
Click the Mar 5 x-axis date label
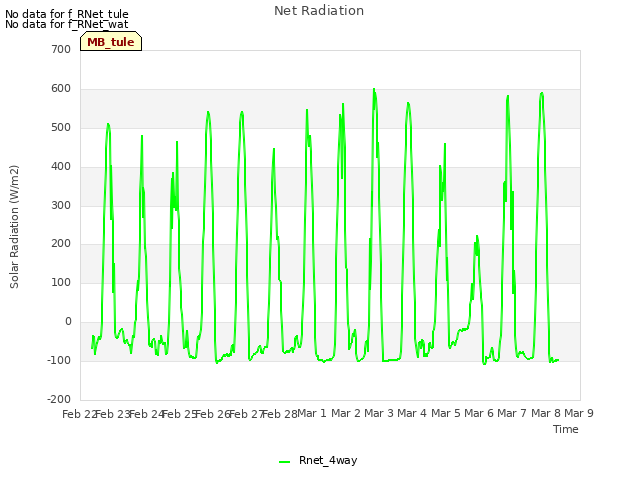tap(446, 413)
